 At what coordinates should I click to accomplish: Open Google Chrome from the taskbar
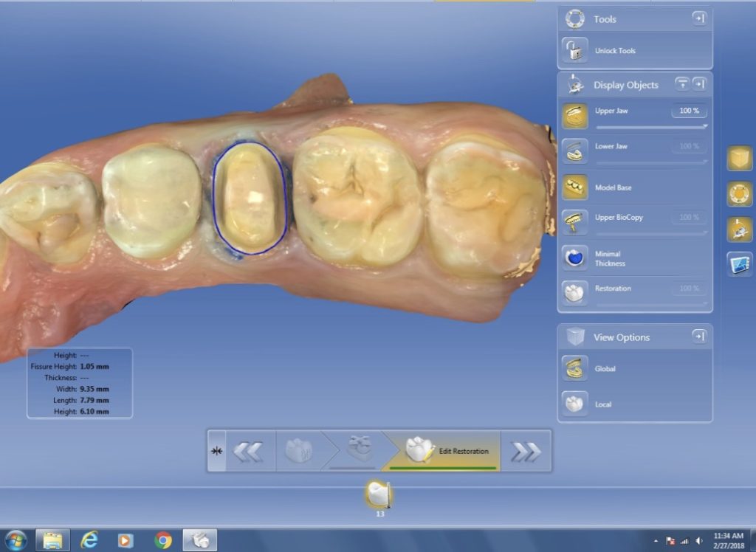click(x=163, y=540)
